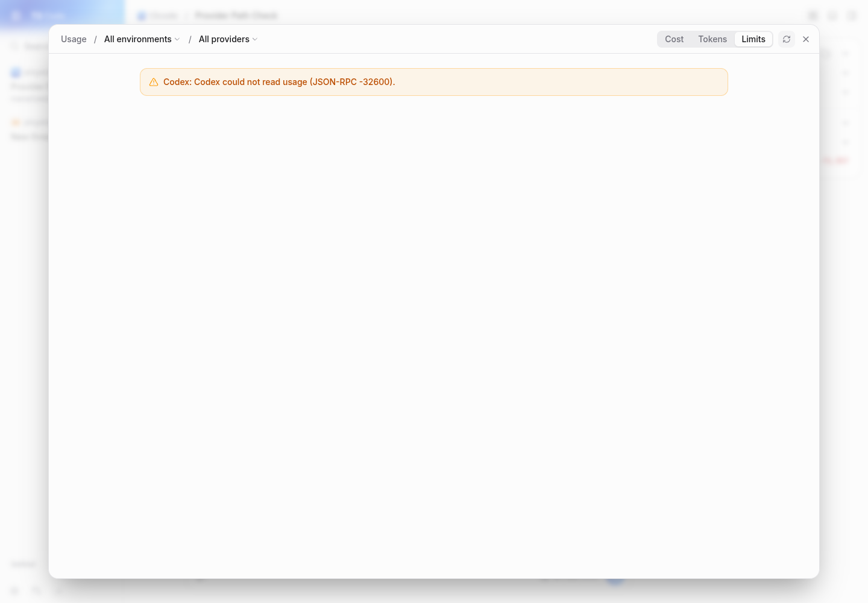Close the Usage dialog
Viewport: 868px width, 603px height.
(x=806, y=39)
